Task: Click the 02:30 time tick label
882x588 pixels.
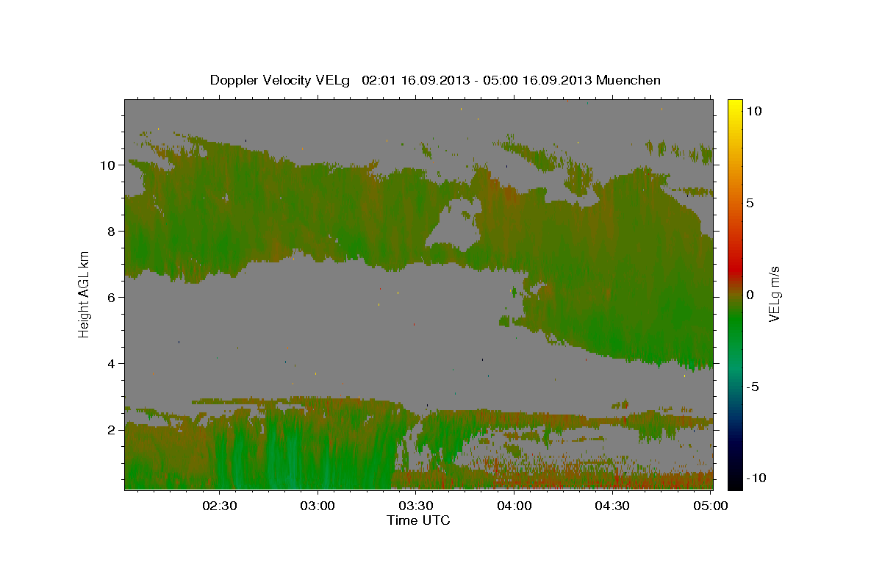Action: [x=220, y=506]
